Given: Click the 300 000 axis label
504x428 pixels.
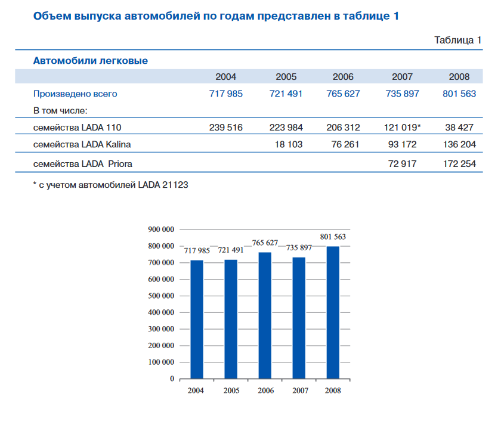Looking at the screenshot, I should pyautogui.click(x=160, y=329).
